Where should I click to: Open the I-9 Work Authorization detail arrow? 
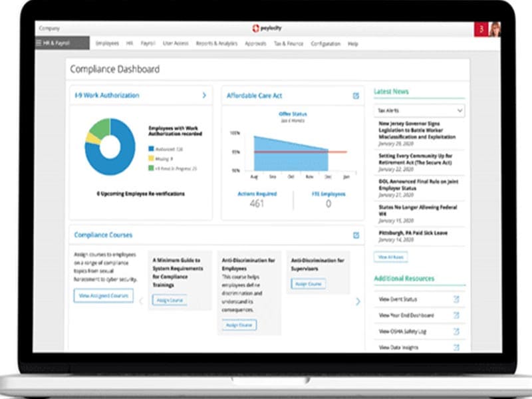coord(203,95)
